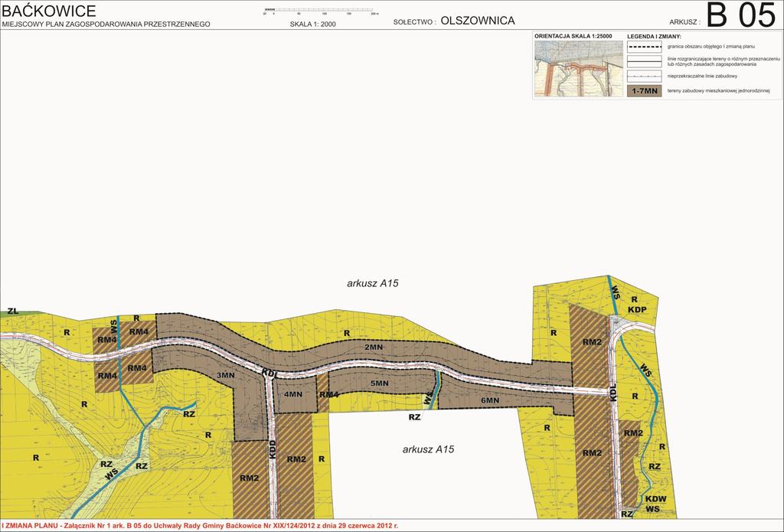
Task: Click the dashed boundary line legend symbol
Action: coord(645,47)
